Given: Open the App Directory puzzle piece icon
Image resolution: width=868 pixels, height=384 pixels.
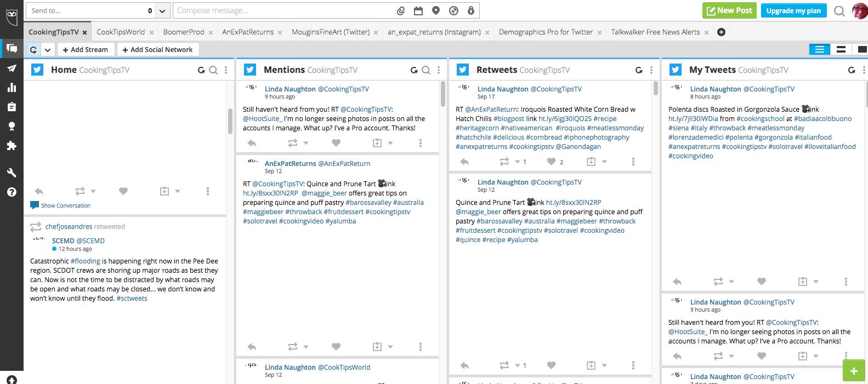Looking at the screenshot, I should click(12, 146).
